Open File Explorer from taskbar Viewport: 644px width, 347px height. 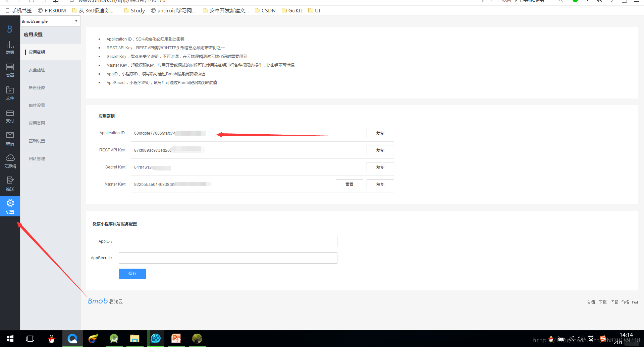point(135,339)
